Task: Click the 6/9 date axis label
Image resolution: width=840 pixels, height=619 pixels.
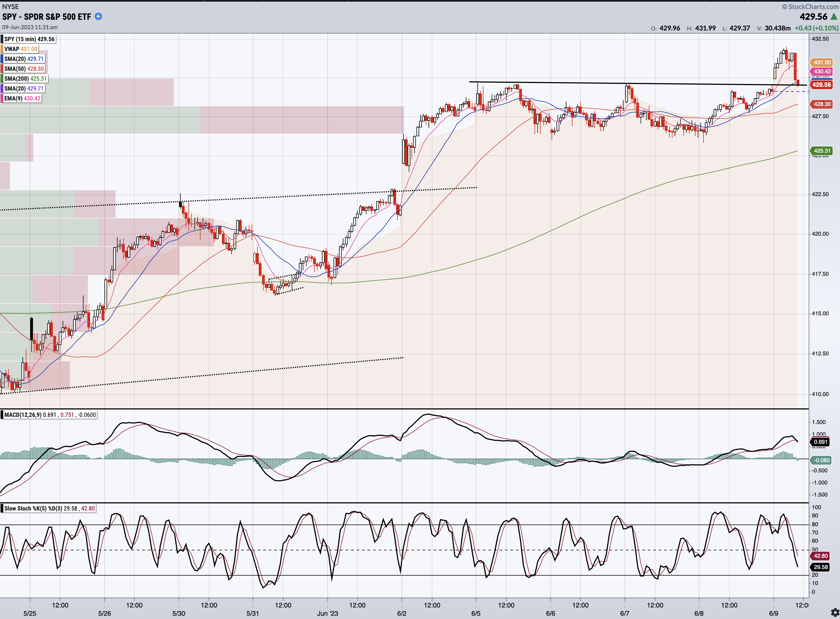Action: [x=774, y=614]
